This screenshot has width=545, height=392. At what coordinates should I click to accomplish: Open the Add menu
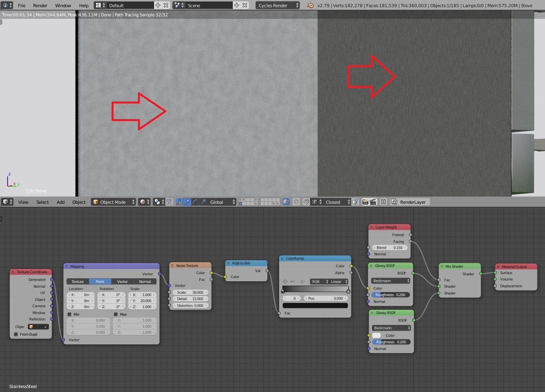(60, 202)
